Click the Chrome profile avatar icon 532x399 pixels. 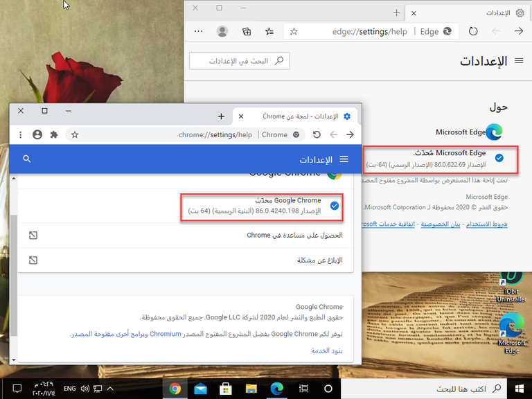pos(37,134)
